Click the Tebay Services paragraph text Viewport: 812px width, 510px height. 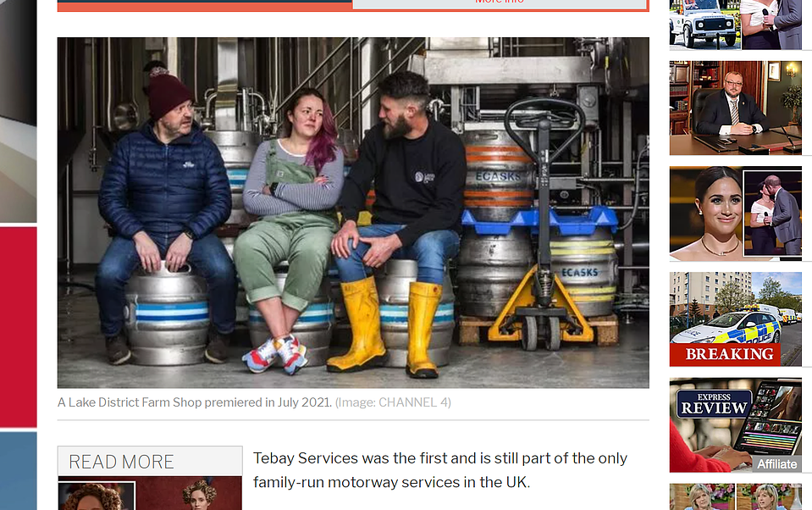[x=440, y=470]
